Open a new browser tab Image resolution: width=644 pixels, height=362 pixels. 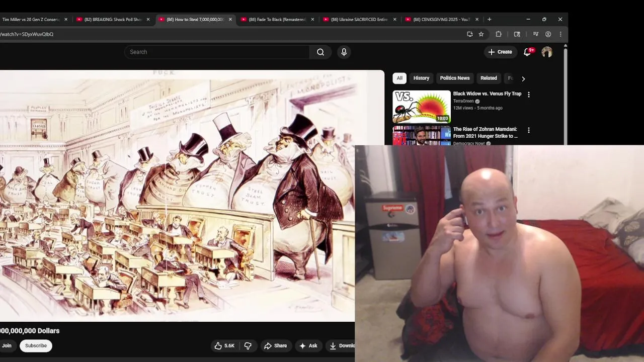tap(490, 20)
